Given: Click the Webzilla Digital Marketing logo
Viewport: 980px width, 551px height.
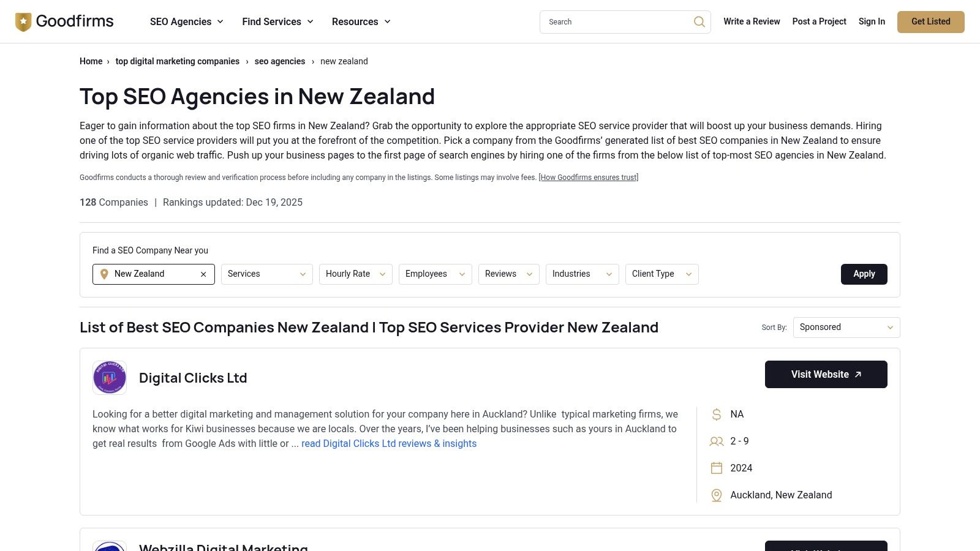Looking at the screenshot, I should point(110,547).
